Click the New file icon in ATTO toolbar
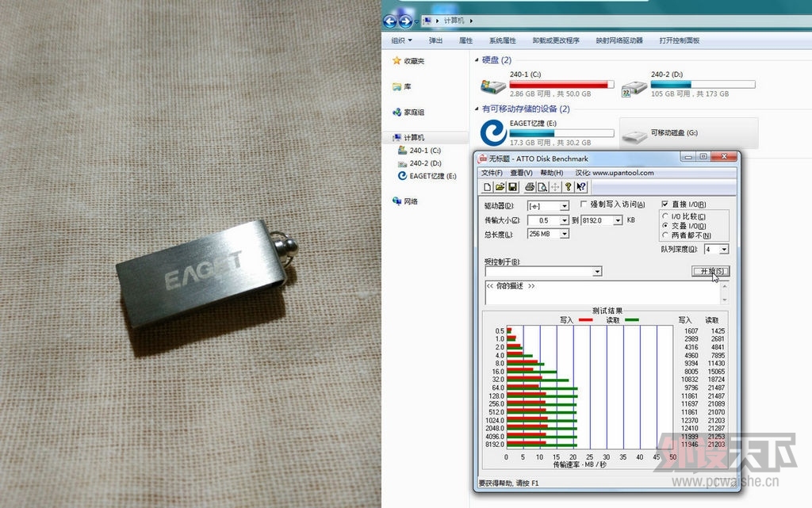This screenshot has width=812, height=508. (x=487, y=187)
